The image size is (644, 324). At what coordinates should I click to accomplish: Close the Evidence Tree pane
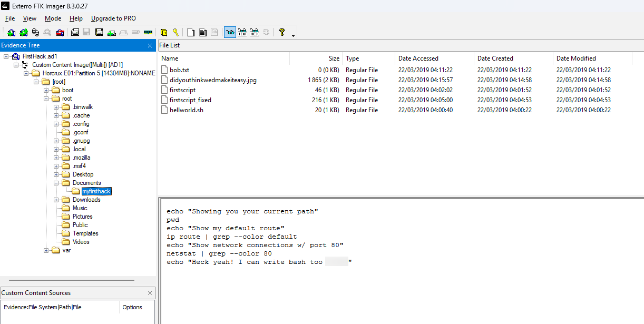pos(150,46)
